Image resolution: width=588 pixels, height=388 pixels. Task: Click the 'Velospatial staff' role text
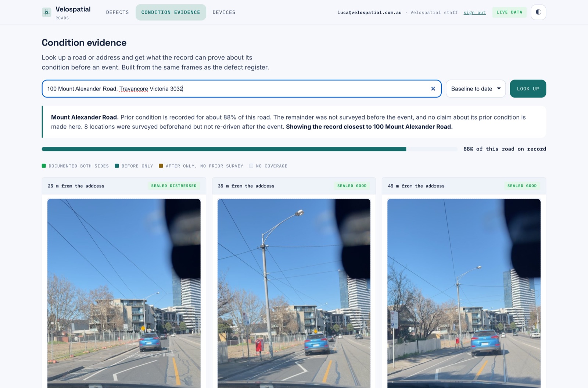(x=434, y=13)
